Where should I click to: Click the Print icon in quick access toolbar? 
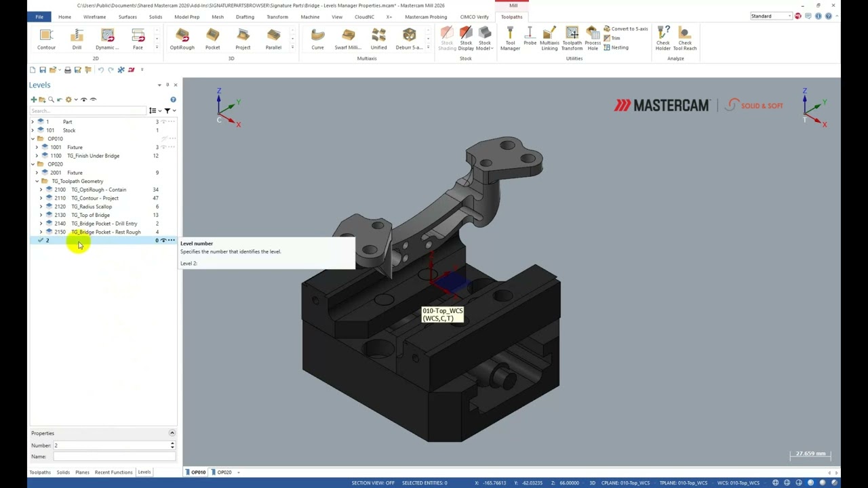[x=67, y=70]
